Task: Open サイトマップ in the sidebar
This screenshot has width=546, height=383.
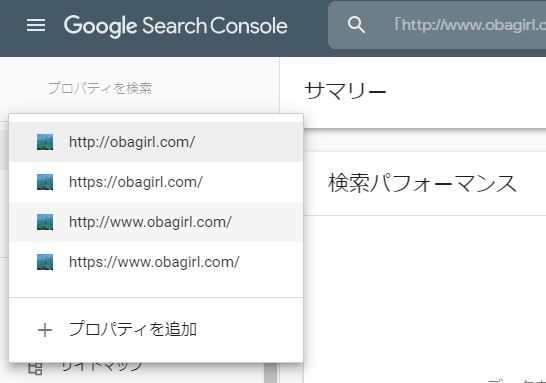Action: [102, 366]
